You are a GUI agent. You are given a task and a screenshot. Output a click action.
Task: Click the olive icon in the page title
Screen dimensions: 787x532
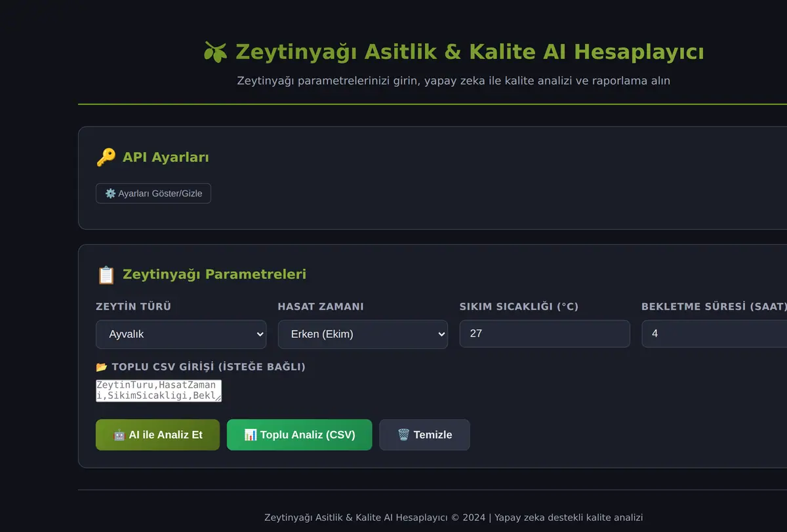215,52
